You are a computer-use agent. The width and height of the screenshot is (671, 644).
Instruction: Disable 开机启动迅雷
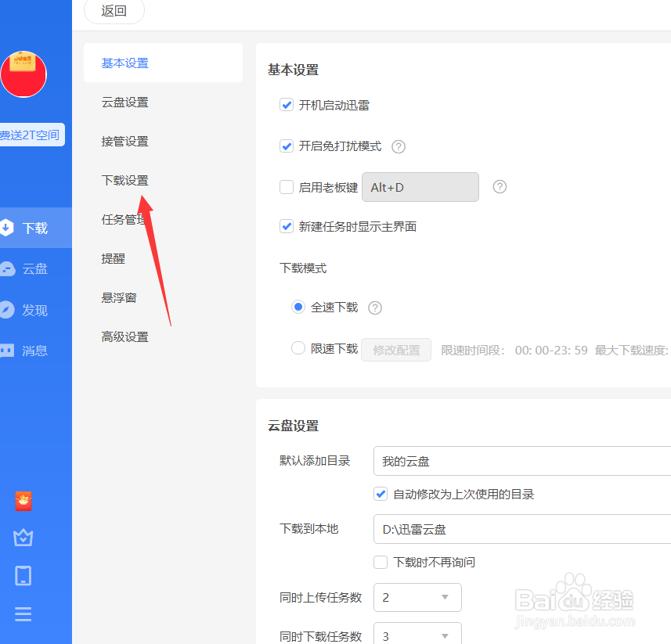pos(287,104)
